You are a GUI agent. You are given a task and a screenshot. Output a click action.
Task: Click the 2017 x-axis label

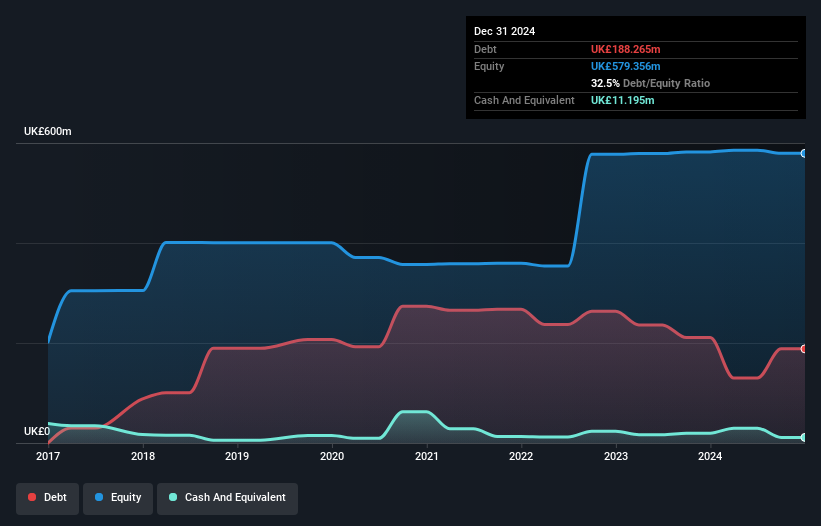point(48,456)
